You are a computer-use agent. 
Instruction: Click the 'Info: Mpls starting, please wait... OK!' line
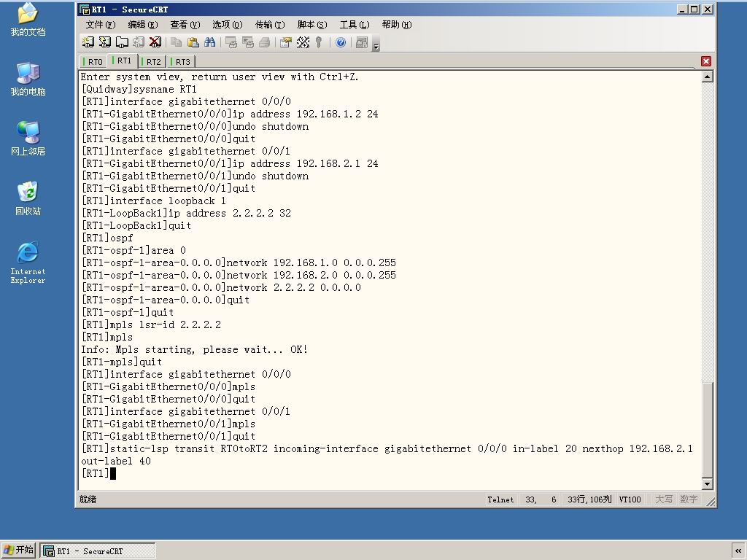click(x=194, y=349)
